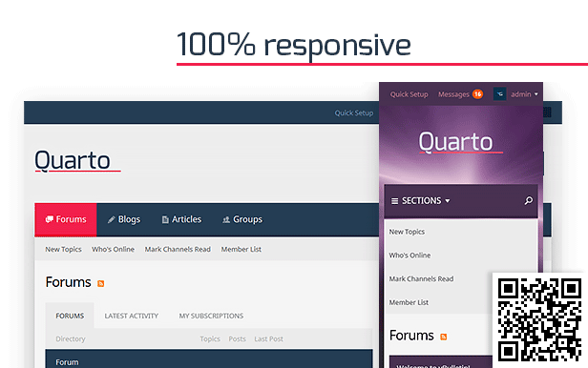
Task: Click the hamburger icon beside SECTIONS
Action: coord(394,201)
